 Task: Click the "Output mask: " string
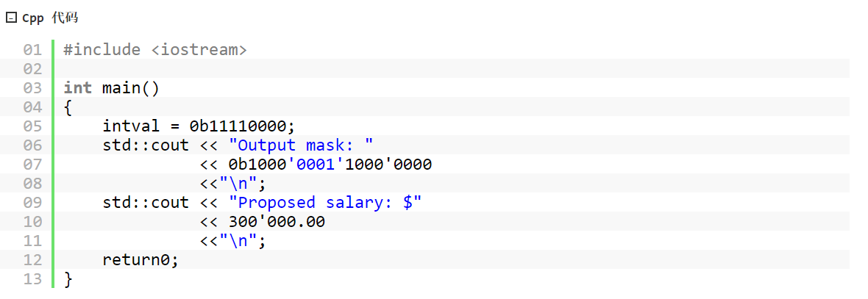[301, 145]
